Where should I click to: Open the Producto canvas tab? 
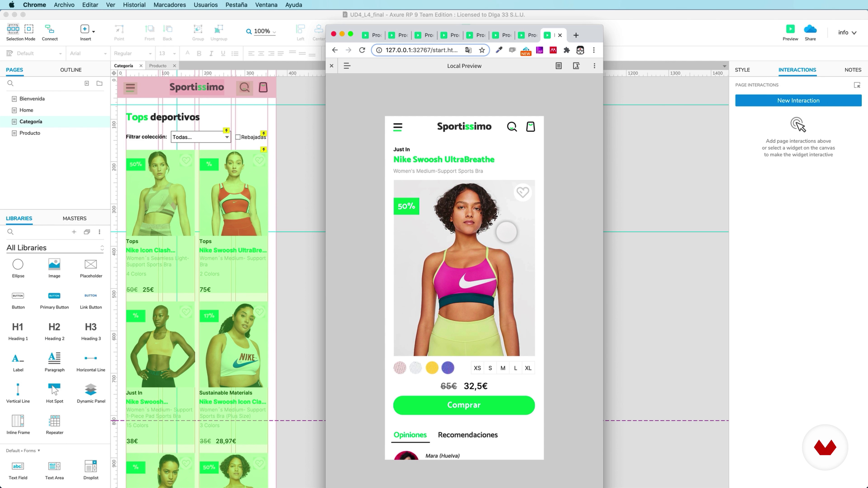158,66
